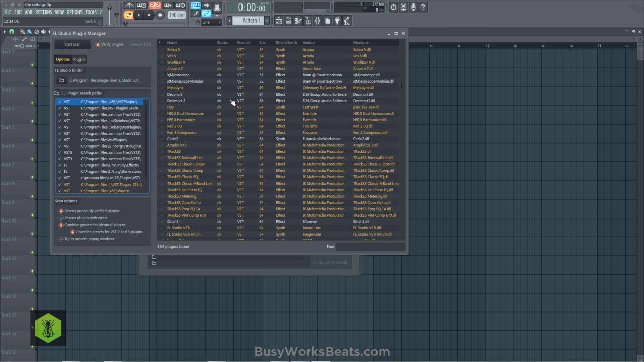644x362 pixels.
Task: Click the project picker pages icon
Action: coord(328,21)
